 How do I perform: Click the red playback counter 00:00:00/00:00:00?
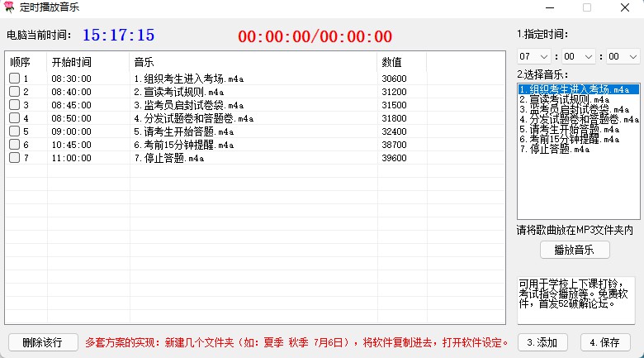click(315, 36)
